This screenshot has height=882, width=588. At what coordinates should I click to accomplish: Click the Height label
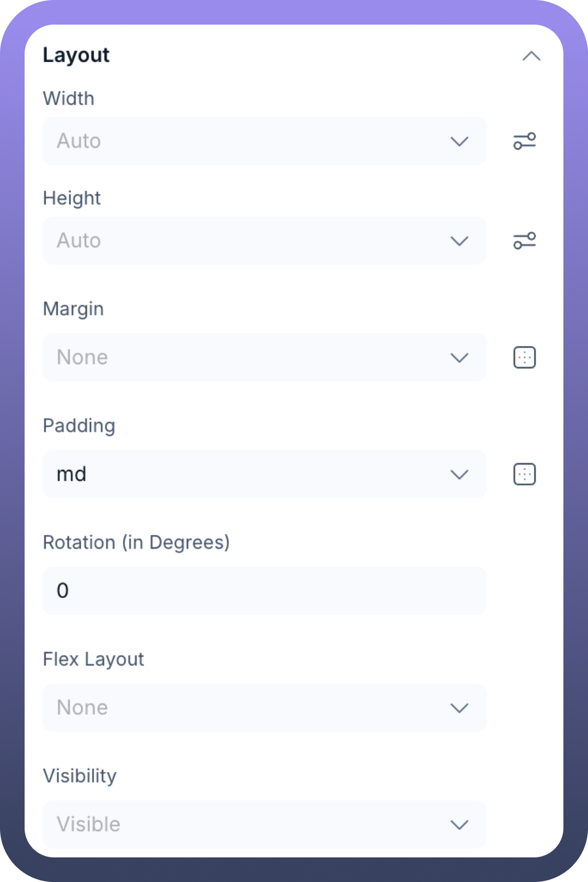(72, 198)
